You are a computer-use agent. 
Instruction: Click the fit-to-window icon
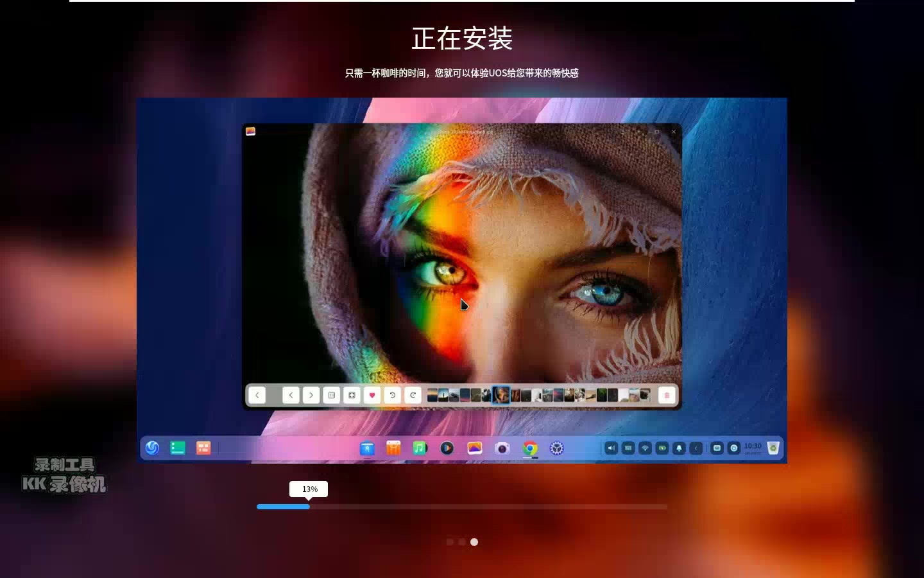[x=352, y=395]
